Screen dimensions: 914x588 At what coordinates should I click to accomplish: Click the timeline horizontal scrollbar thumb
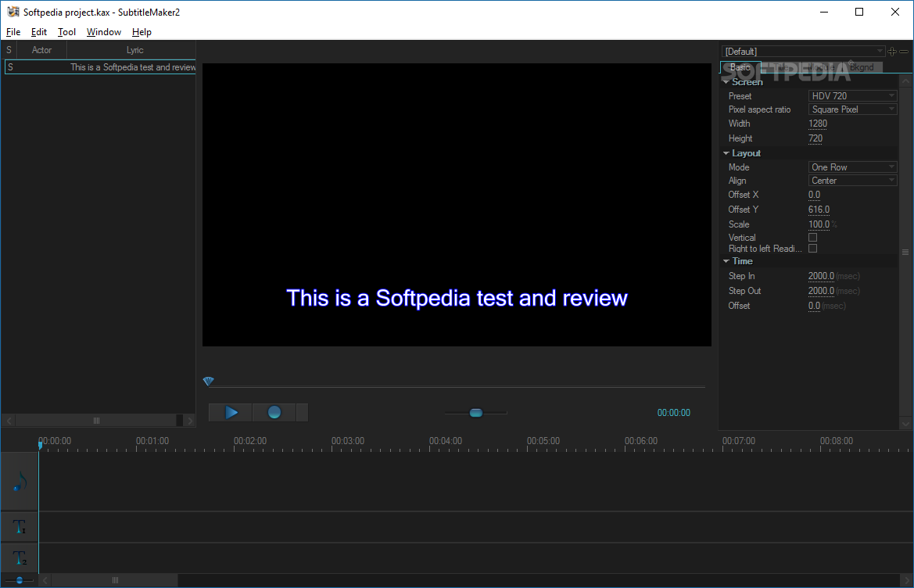coord(115,580)
